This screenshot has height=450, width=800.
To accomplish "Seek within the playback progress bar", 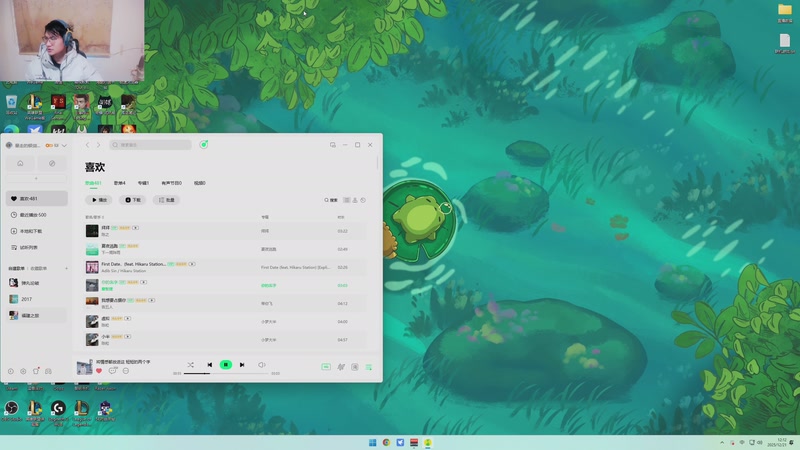I will click(226, 373).
